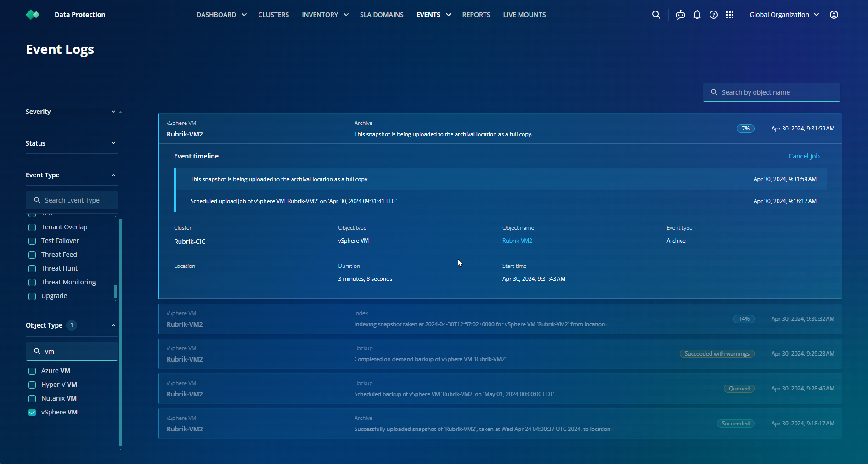The height and width of the screenshot is (464, 868).
Task: Uncheck the vSphere VM object type
Action: [x=32, y=413]
